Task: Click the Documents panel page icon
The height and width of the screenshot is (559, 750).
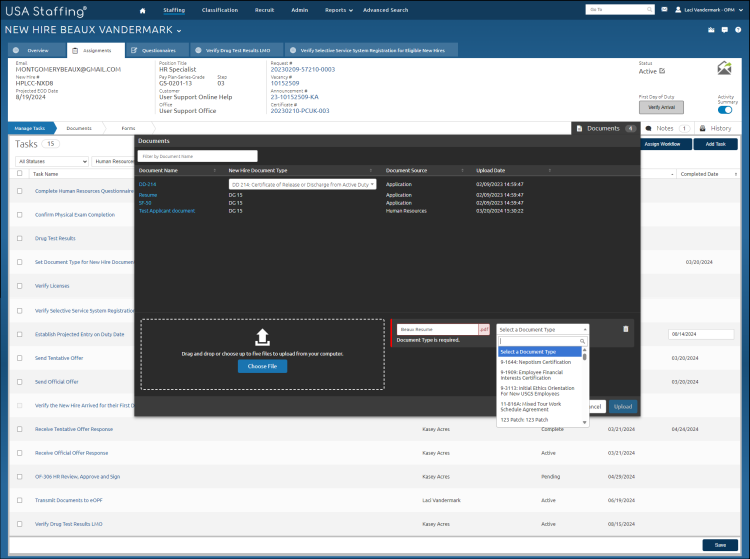Action: (x=579, y=129)
